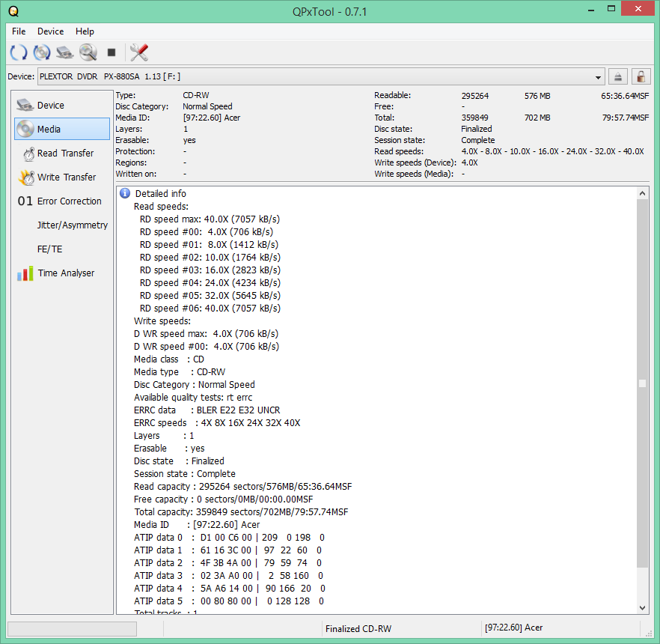Click the 'Finalized CD-RW' status bar text

point(358,629)
